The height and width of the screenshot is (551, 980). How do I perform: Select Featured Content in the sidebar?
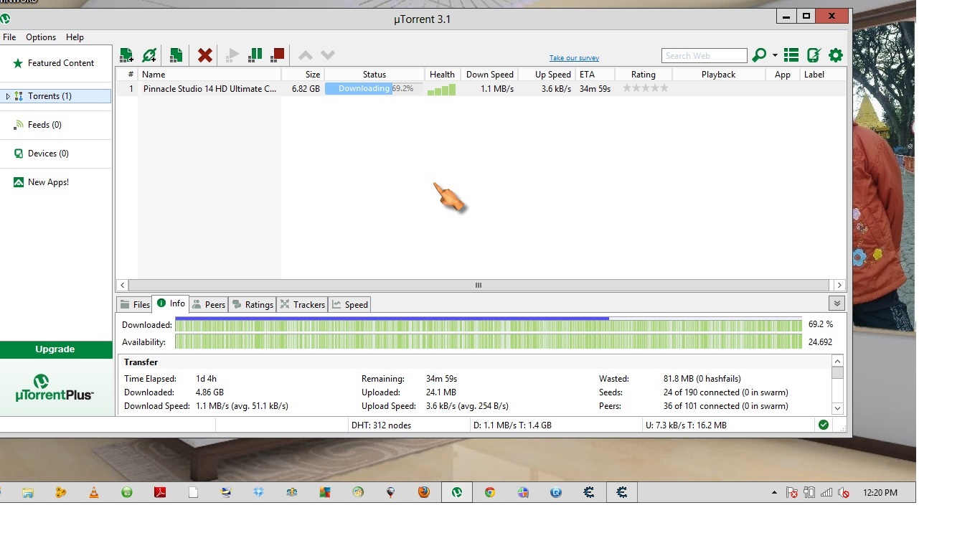[x=56, y=63]
